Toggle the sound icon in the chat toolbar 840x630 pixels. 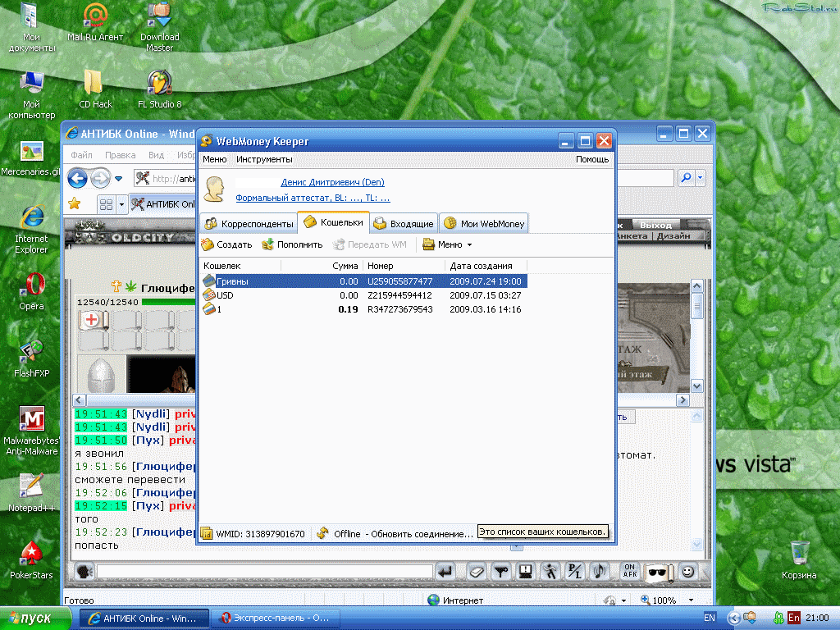599,572
